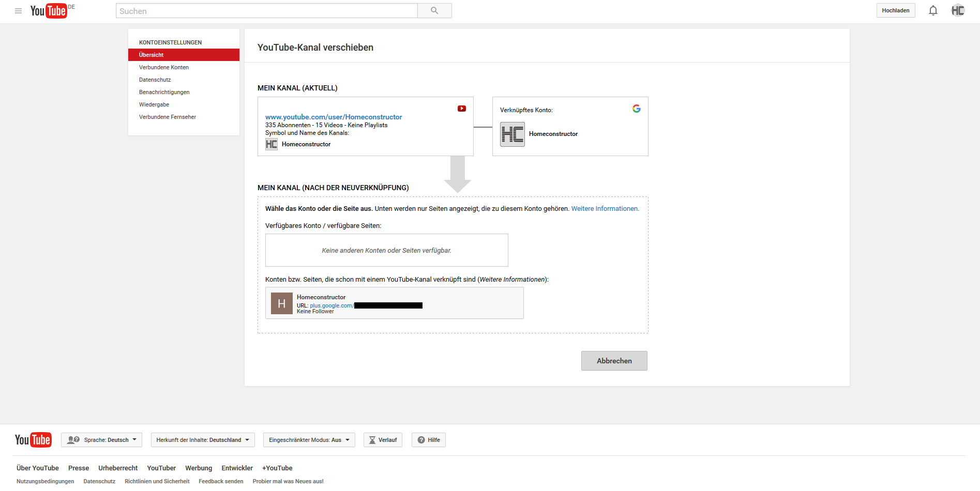Screen dimensions: 980x491
Task: Select Übersicht in account settings
Action: coord(184,55)
